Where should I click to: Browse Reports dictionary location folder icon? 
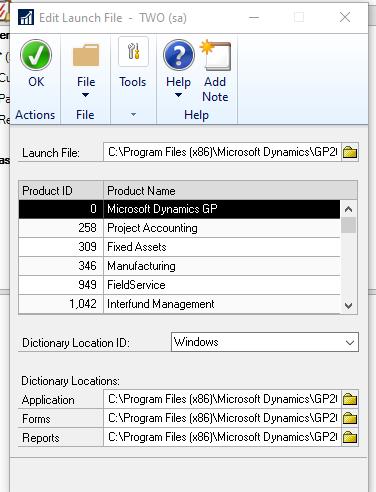350,437
